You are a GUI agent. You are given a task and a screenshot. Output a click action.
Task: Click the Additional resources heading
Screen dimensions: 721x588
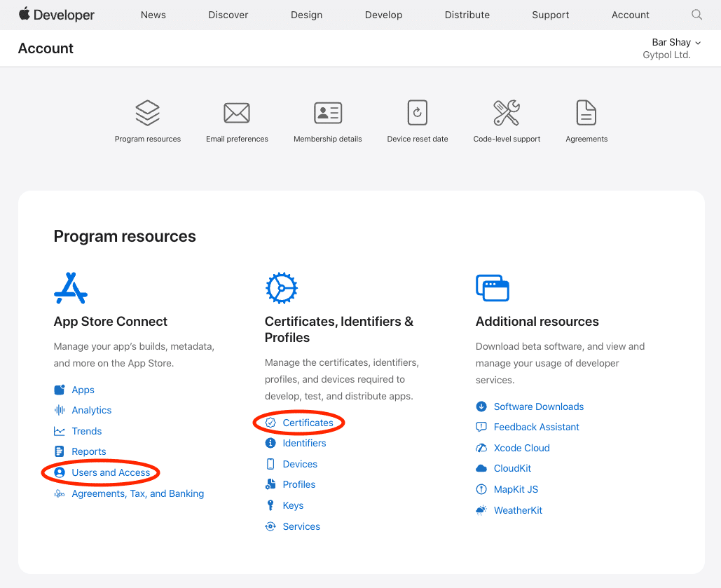point(537,321)
